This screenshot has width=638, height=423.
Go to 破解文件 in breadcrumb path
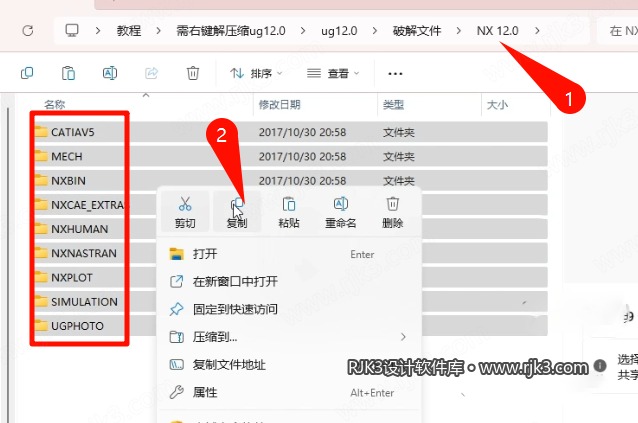pos(417,31)
